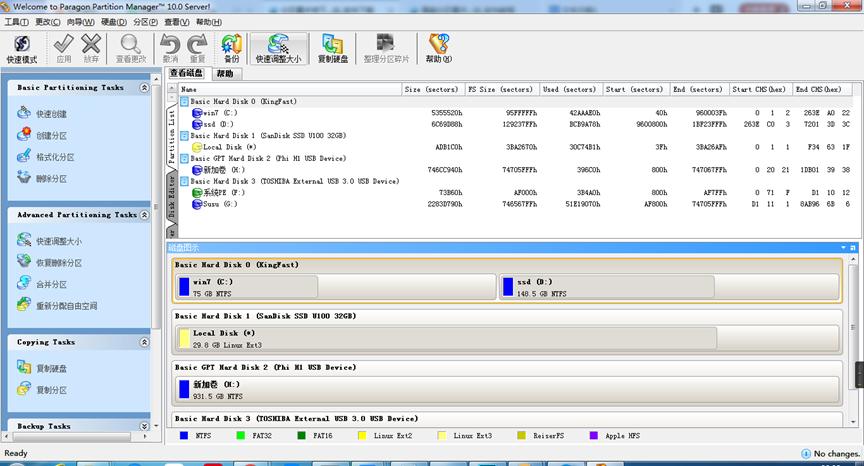Choose 删除分区 in the sidebar
864x466 pixels.
point(50,179)
